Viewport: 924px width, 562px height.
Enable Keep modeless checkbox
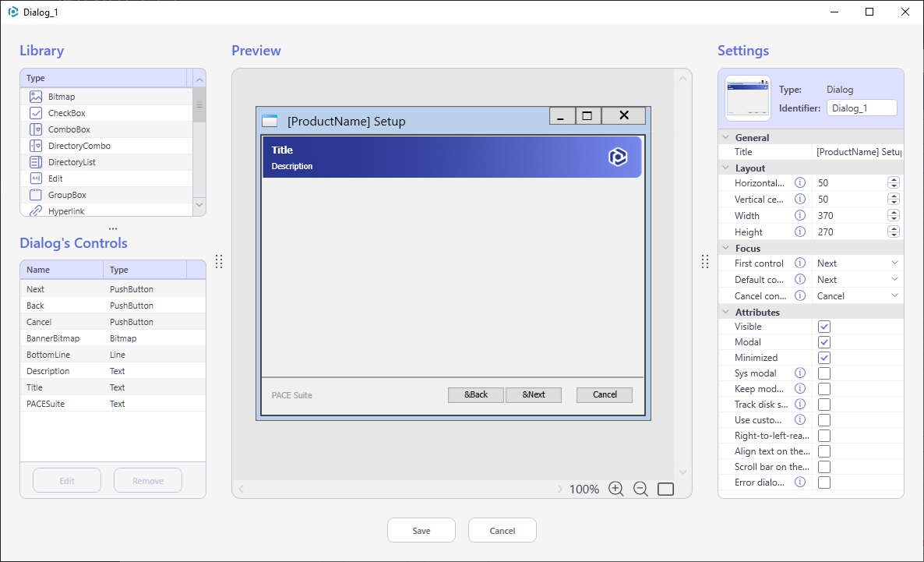(x=823, y=389)
